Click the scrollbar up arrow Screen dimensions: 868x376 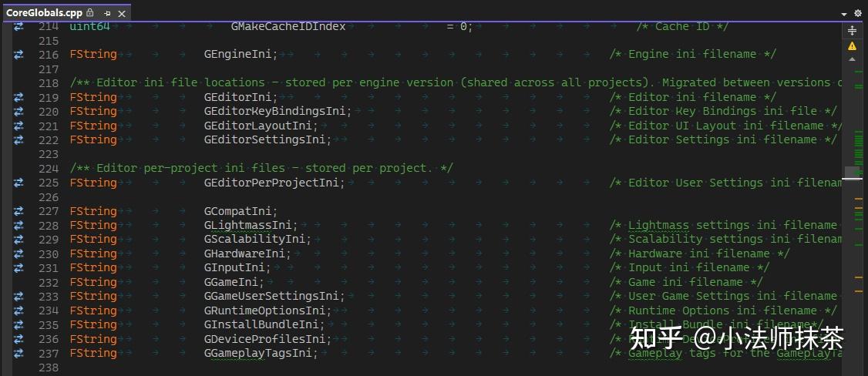point(852,60)
